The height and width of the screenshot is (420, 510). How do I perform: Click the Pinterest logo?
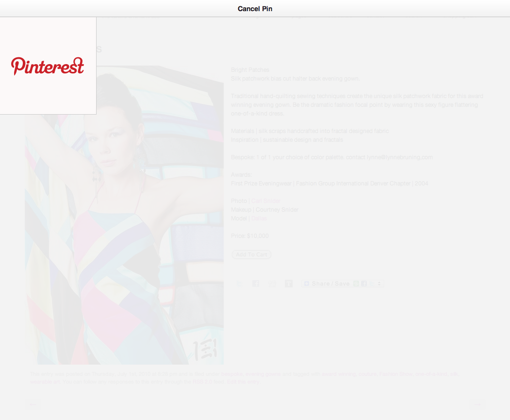point(47,67)
